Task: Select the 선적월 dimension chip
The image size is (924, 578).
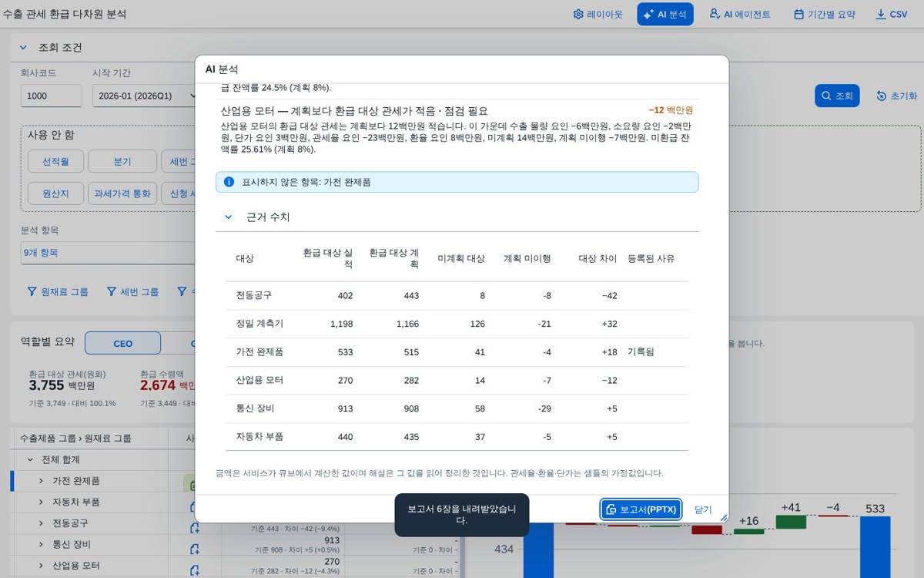Action: point(55,161)
